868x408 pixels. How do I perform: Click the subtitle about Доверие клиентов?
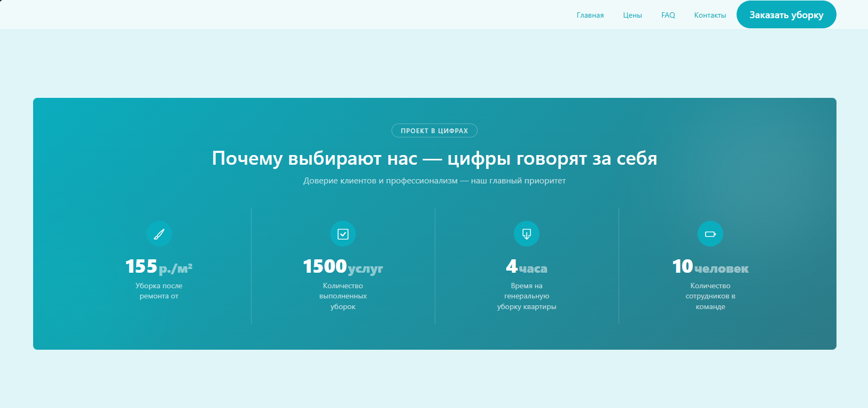tap(434, 181)
